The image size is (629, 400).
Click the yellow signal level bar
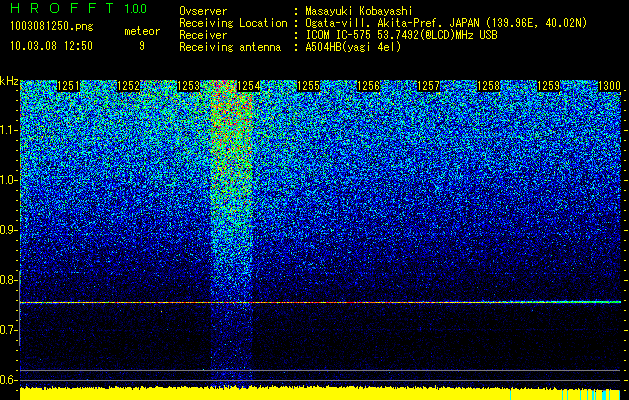pyautogui.click(x=320, y=394)
